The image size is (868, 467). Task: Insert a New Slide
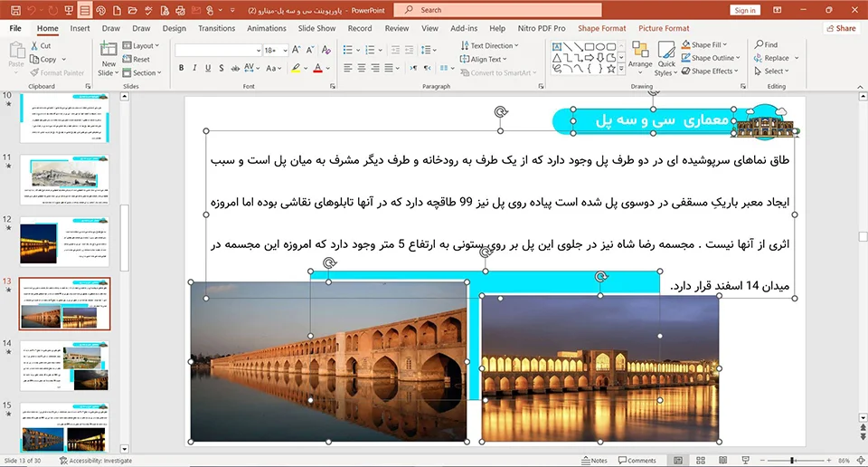pos(108,59)
